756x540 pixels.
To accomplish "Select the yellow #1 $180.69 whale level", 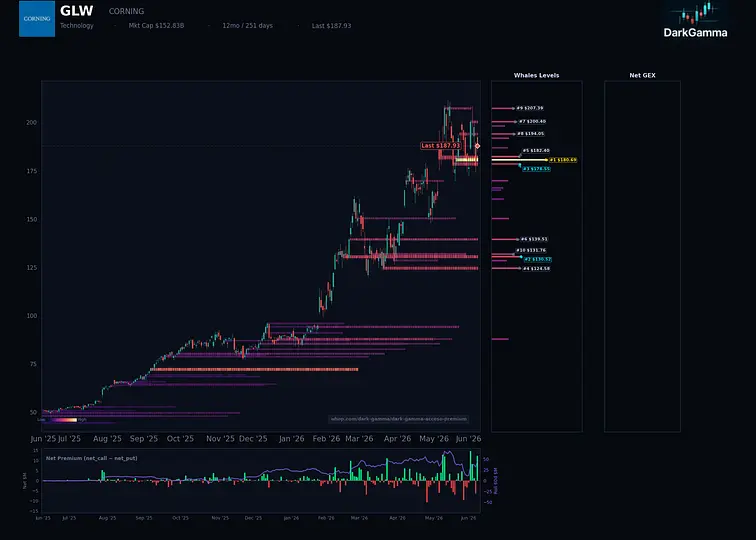I will click(x=563, y=160).
